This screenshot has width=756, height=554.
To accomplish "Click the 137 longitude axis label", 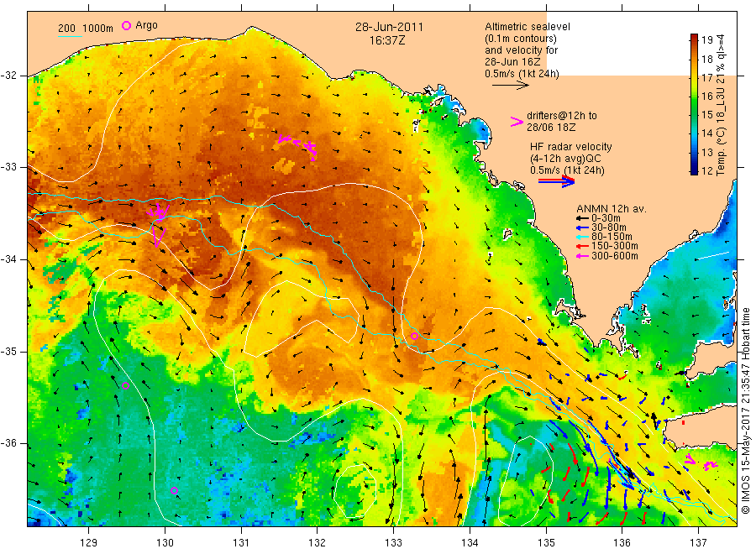I will [698, 542].
